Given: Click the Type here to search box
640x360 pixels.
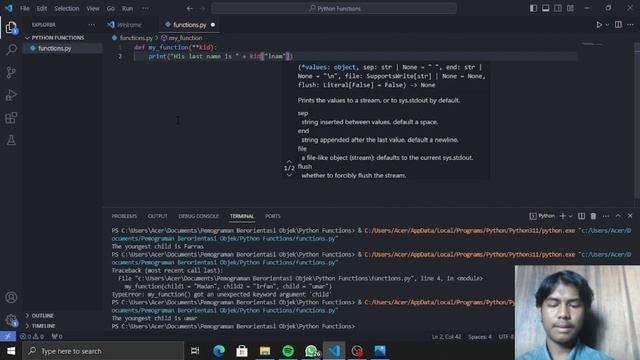Looking at the screenshot, I should (x=103, y=351).
